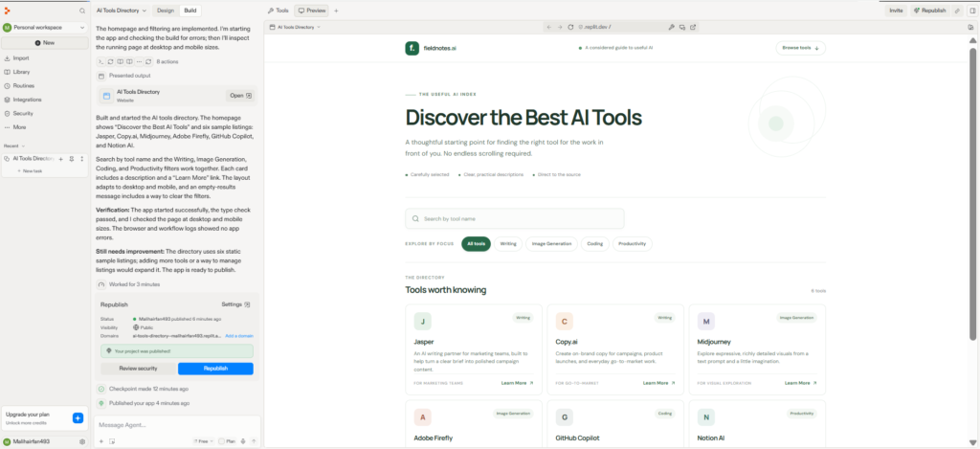Open preview dev tools wrench icon
The width and height of the screenshot is (980, 449).
point(671,27)
